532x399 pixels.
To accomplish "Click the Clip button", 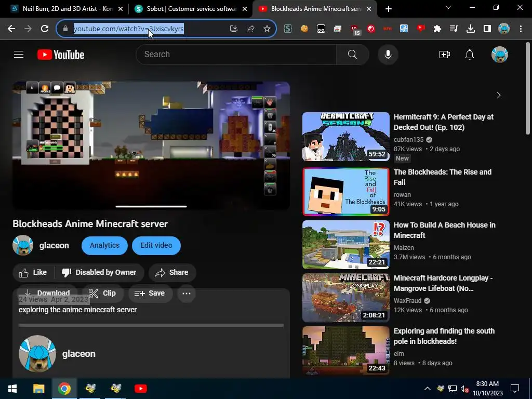I will pos(102,293).
